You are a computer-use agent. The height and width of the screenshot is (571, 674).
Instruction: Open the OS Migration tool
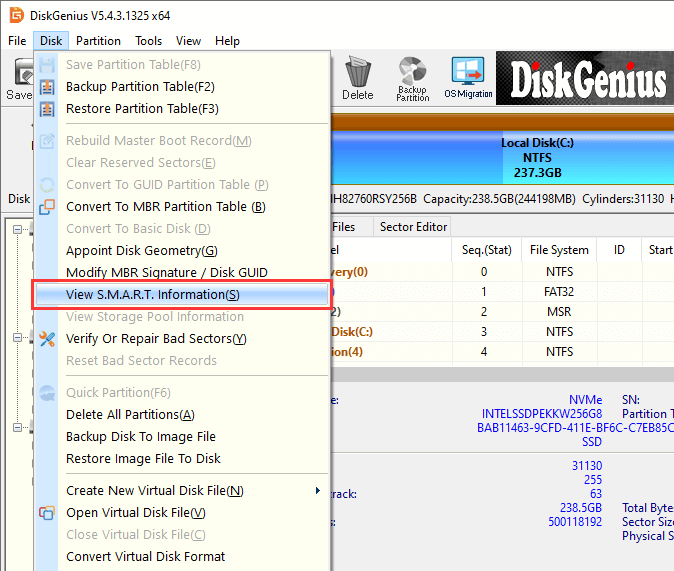coord(466,77)
